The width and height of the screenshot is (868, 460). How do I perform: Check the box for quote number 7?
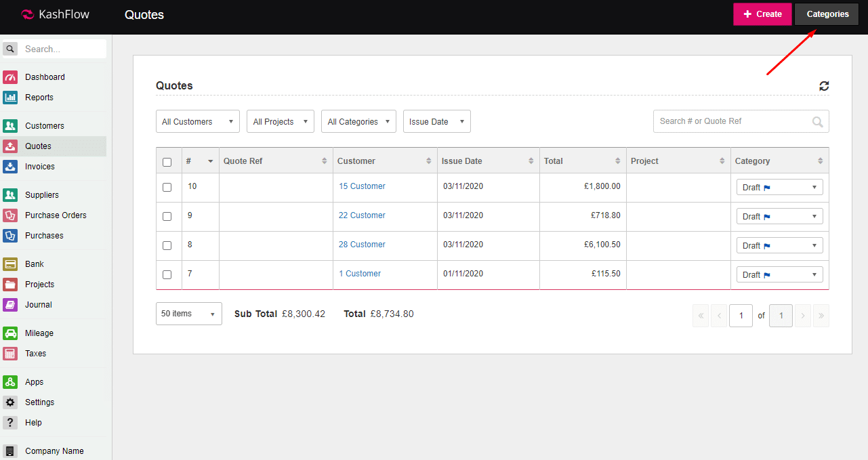(167, 275)
